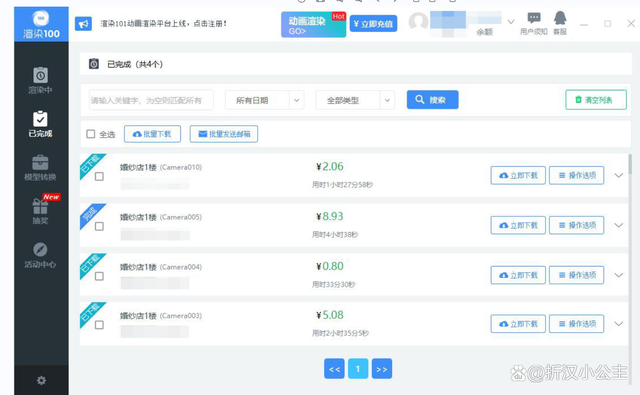Click the price ¥2.06
Screen dimensions: 640x395
click(329, 166)
